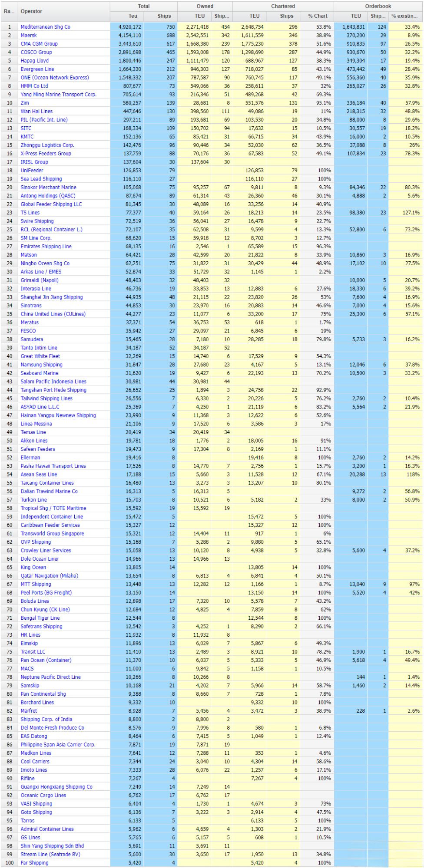Open the Far Shipping operator link
Screen dimensions: 424x868
click(35, 863)
